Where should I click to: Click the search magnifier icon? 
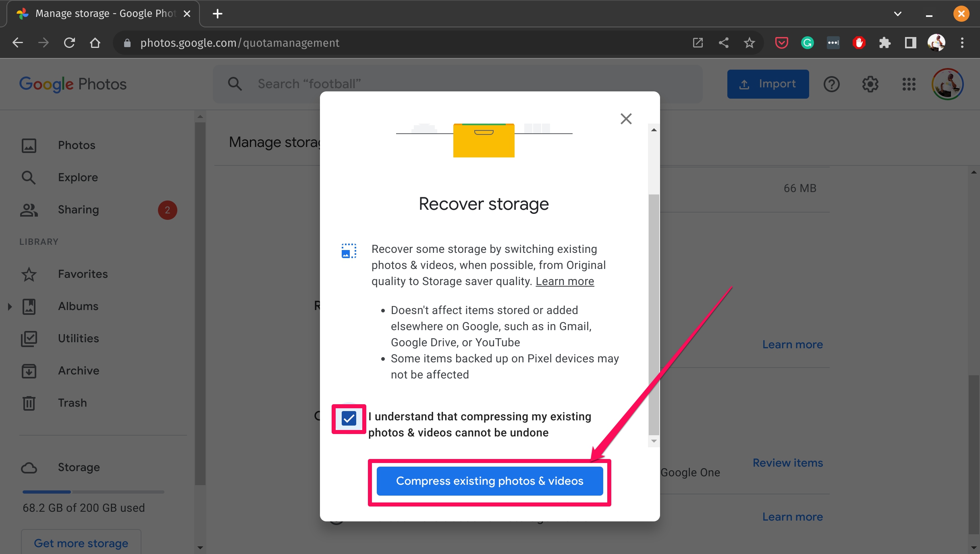pos(235,84)
